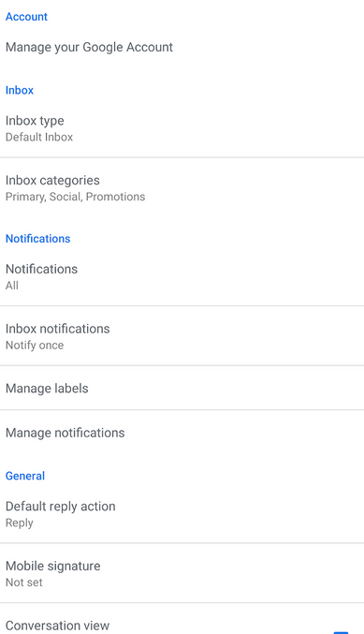This screenshot has height=634, width=364.
Task: Tap the 'Reply' value under default action
Action: 20,523
